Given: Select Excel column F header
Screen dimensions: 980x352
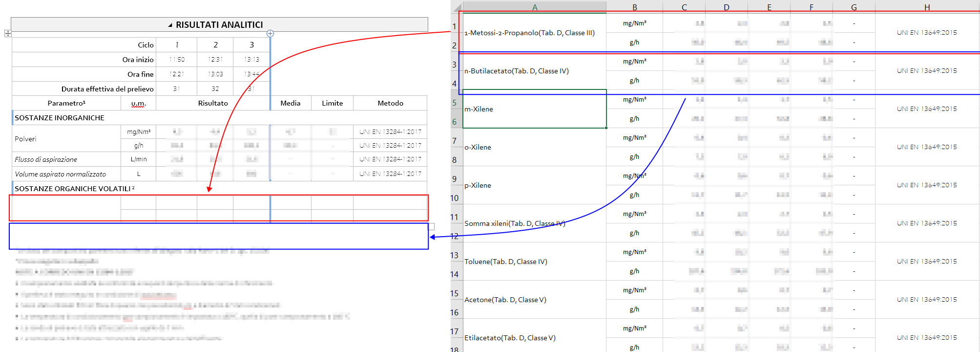Looking at the screenshot, I should pos(812,7).
